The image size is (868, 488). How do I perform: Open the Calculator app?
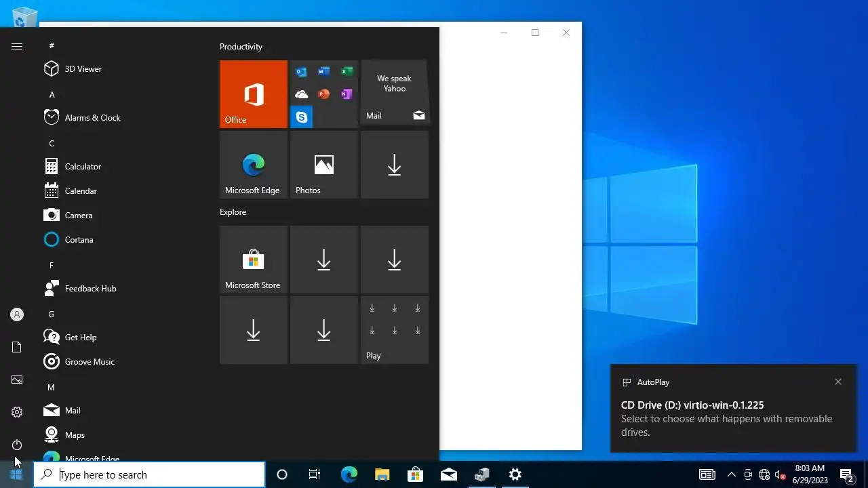coord(126,167)
